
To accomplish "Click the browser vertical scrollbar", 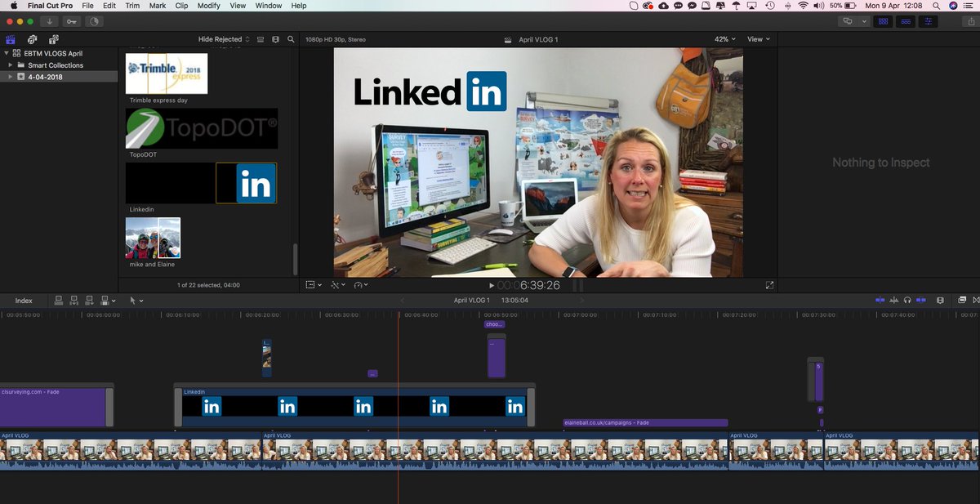I will pyautogui.click(x=295, y=260).
